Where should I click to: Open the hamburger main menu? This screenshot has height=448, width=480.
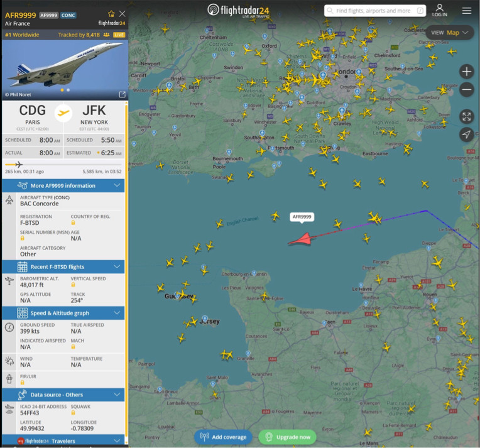[466, 11]
